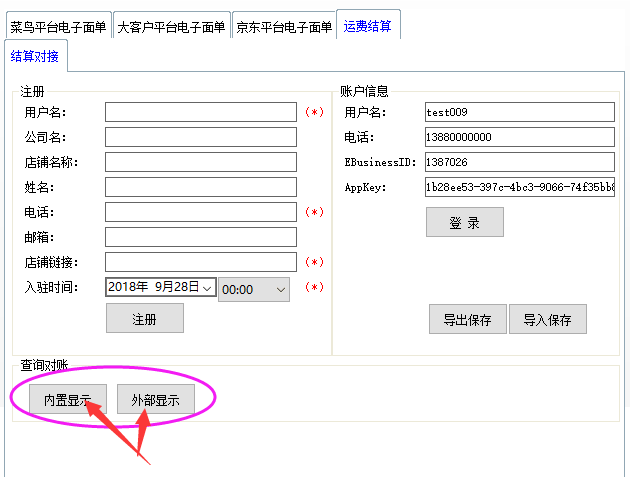The height and width of the screenshot is (477, 630).
Task: Click the 邮箱 input field
Action: [200, 237]
